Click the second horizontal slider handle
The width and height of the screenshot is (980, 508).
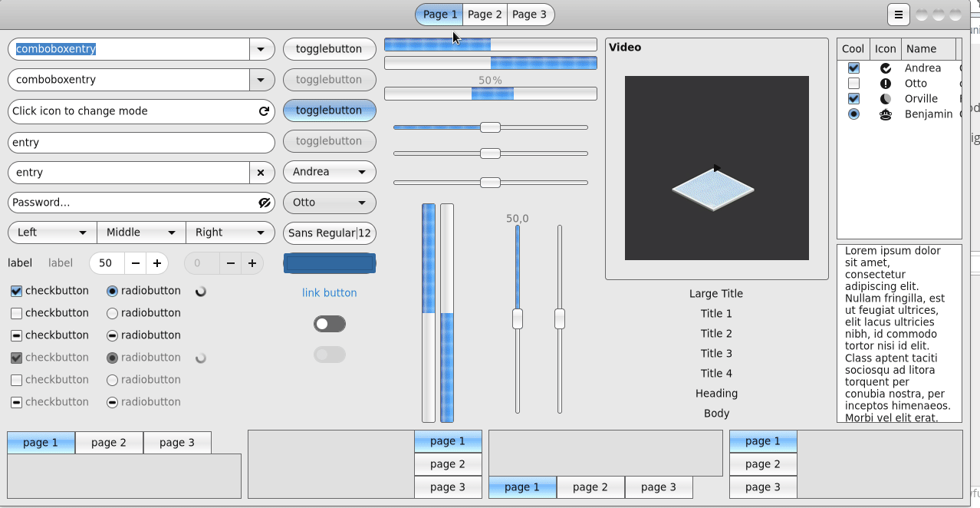(490, 153)
